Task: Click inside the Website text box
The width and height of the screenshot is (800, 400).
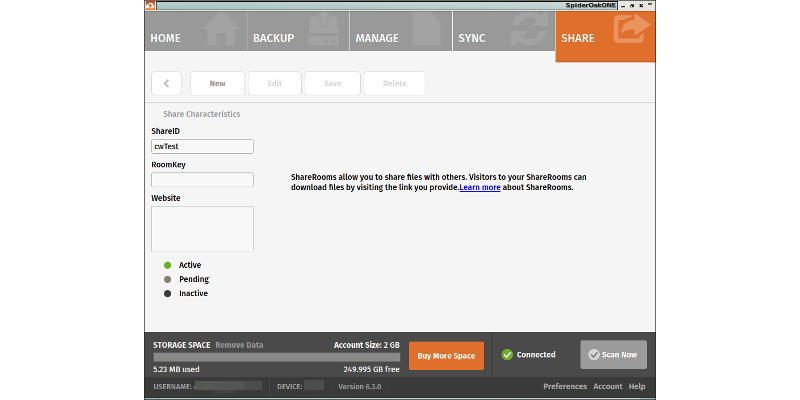Action: point(203,229)
